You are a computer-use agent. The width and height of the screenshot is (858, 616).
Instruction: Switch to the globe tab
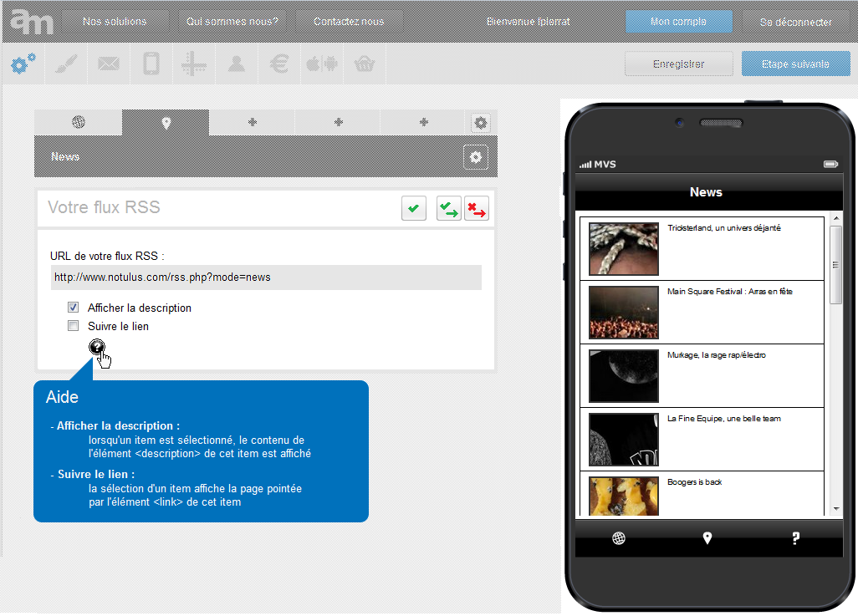pyautogui.click(x=78, y=122)
